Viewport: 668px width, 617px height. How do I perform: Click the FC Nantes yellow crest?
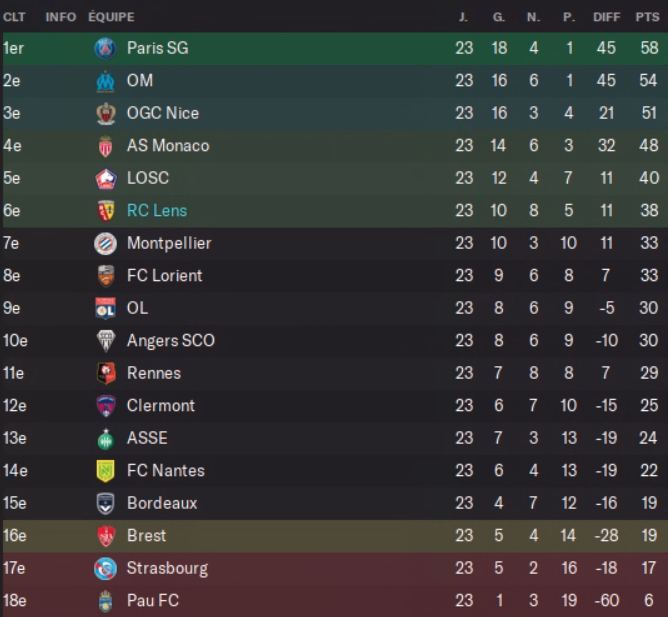coord(105,471)
